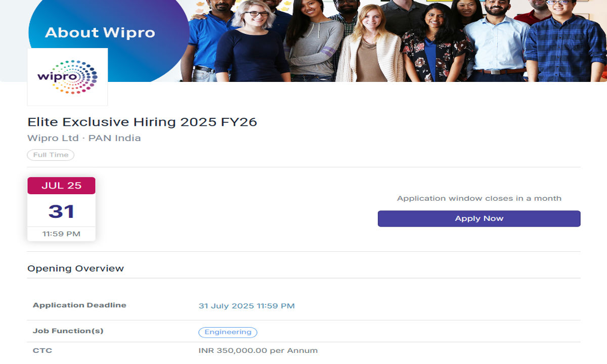The image size is (607, 364).
Task: Click the 11:59 PM calendar time
Action: (61, 234)
